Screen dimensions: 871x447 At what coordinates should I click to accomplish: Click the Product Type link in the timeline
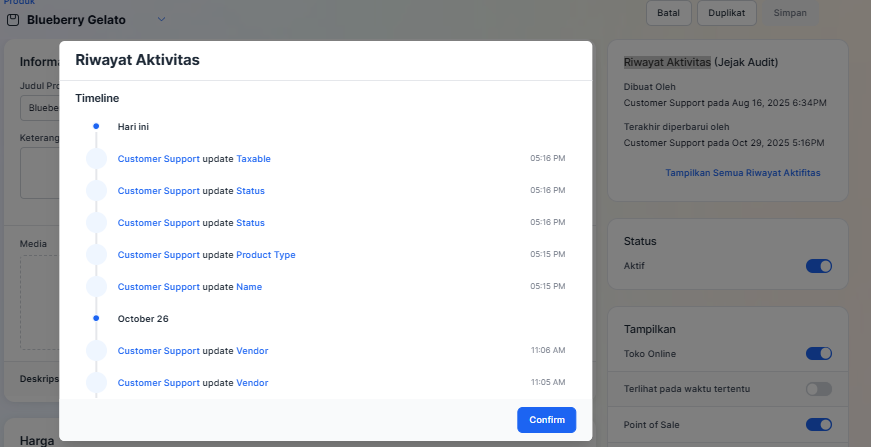click(x=265, y=255)
